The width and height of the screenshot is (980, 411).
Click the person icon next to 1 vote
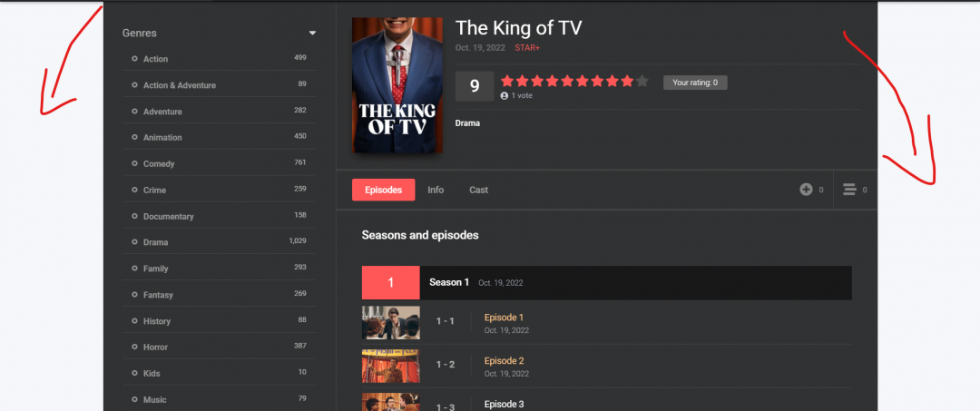[505, 95]
